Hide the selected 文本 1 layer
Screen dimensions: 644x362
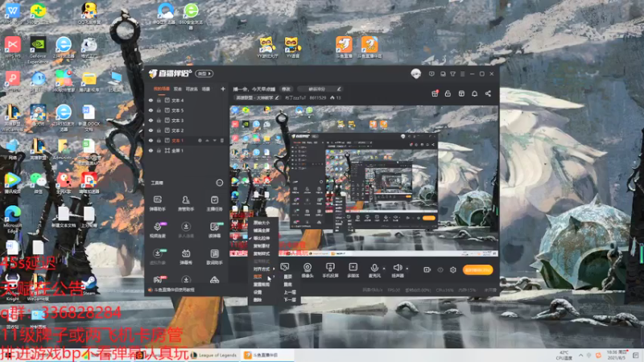point(151,140)
